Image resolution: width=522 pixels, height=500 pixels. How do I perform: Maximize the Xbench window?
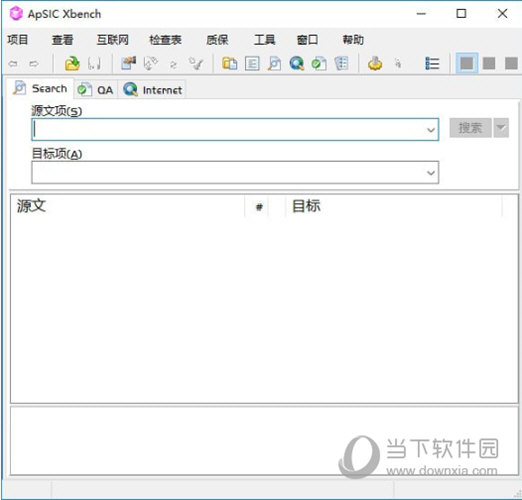coord(461,14)
